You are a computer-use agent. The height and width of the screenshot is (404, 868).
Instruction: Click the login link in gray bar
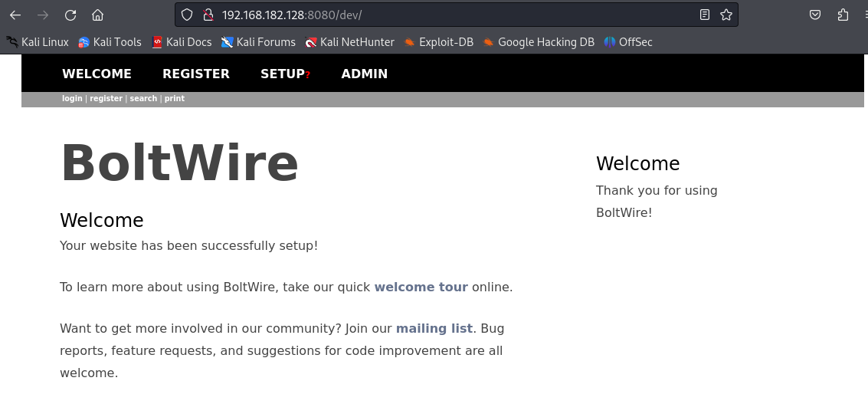pyautogui.click(x=72, y=98)
